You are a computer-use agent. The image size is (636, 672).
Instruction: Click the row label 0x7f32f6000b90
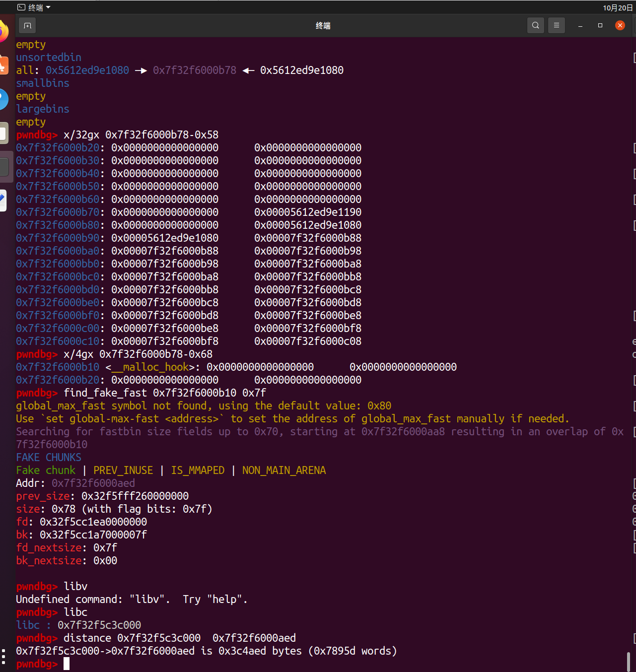point(58,238)
